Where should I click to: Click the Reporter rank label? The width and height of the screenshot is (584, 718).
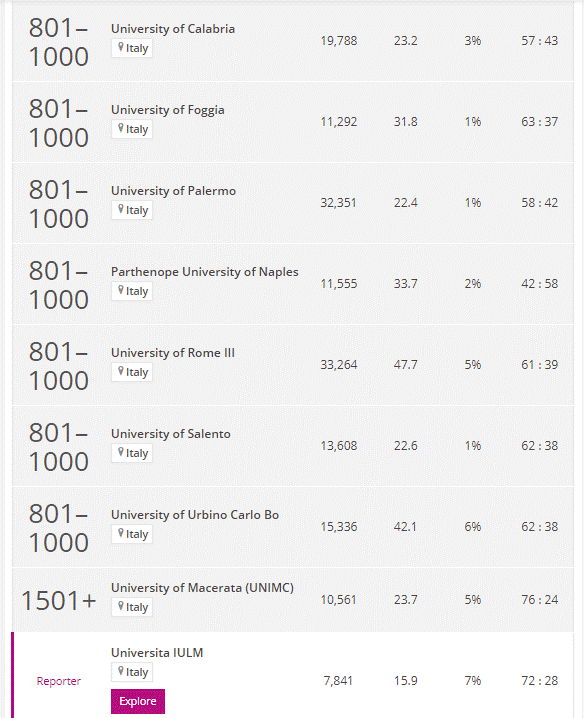point(59,681)
